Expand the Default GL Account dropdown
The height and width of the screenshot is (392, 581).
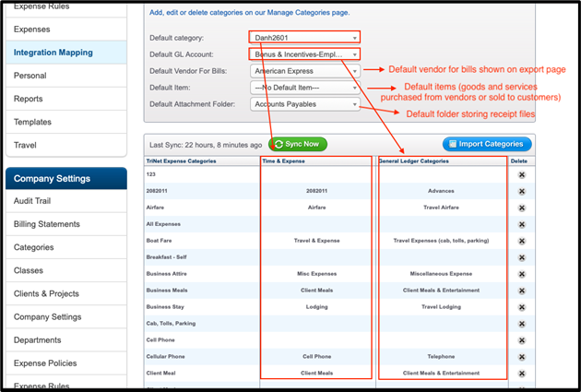(x=303, y=54)
